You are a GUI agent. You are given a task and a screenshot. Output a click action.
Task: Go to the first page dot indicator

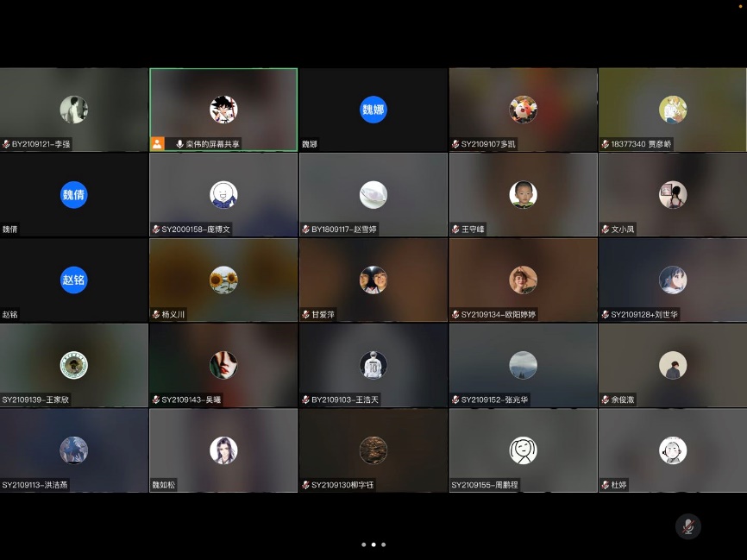pos(363,544)
